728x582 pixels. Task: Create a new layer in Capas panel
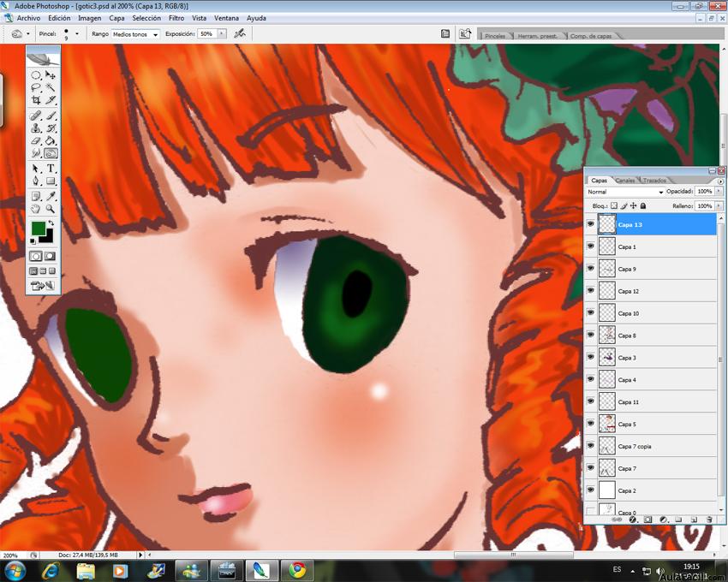tap(694, 520)
